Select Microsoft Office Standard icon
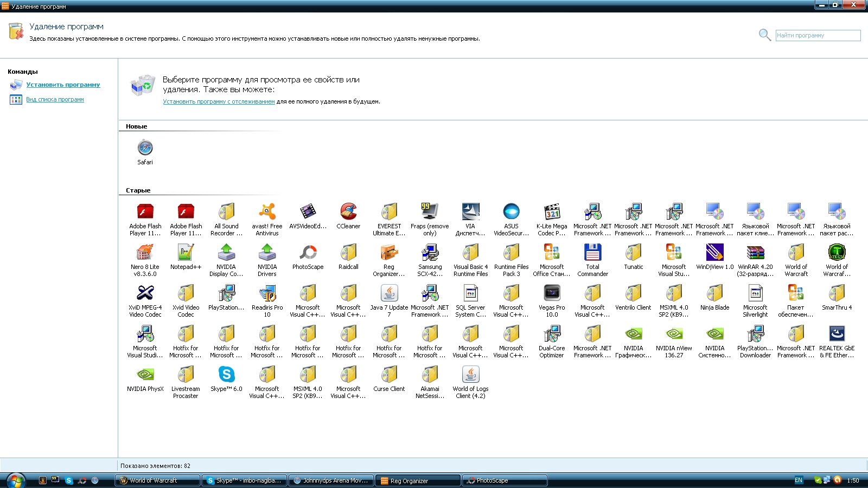 pos(552,252)
